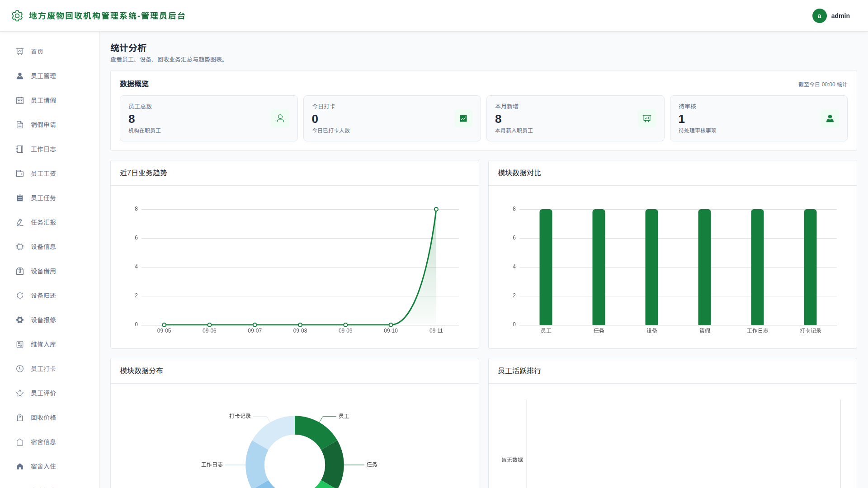Click the user icon on 员工总数 card
The image size is (868, 488).
click(x=280, y=118)
